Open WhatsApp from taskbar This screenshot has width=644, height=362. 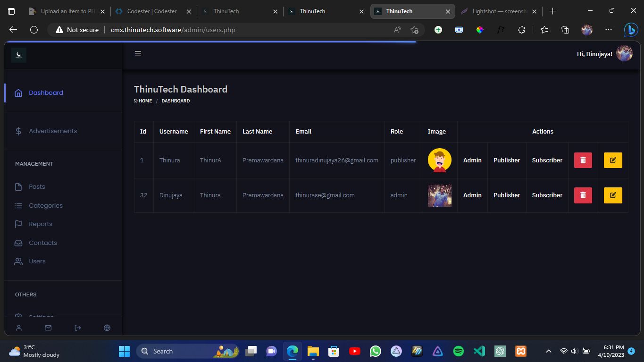[x=376, y=351]
